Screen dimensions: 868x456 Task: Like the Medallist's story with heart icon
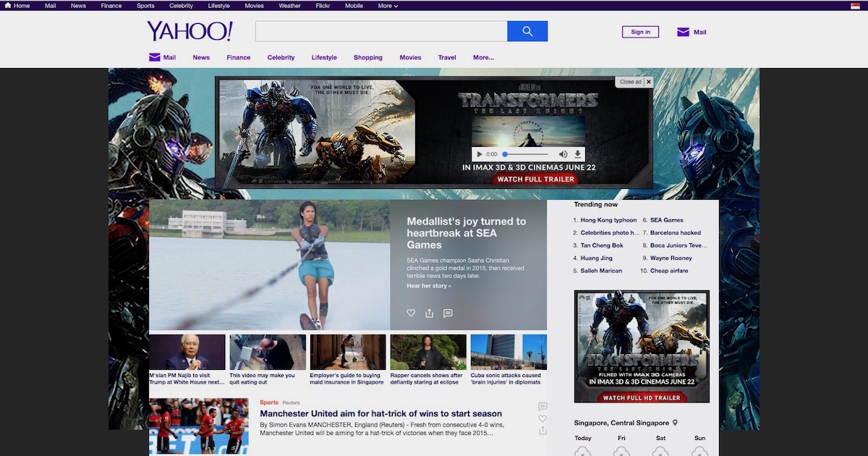coord(411,313)
